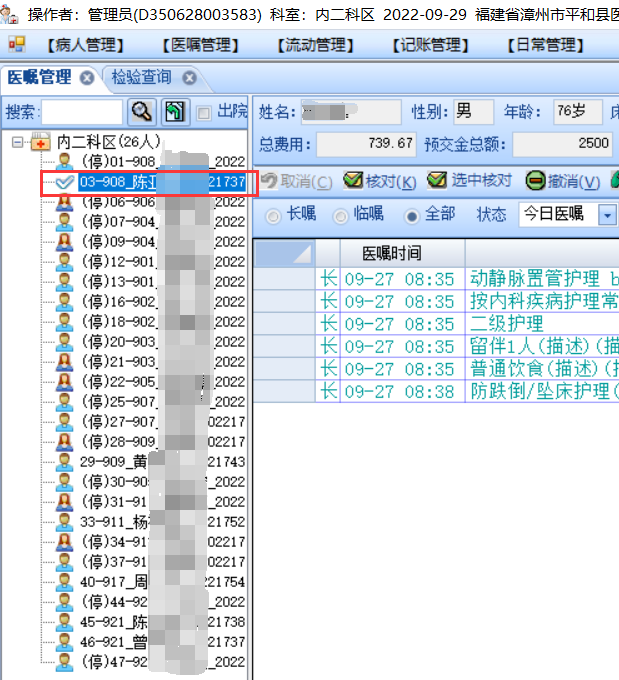Screen dimensions: 619x680
Task: Select the 临嘱 radio button
Action: click(341, 216)
